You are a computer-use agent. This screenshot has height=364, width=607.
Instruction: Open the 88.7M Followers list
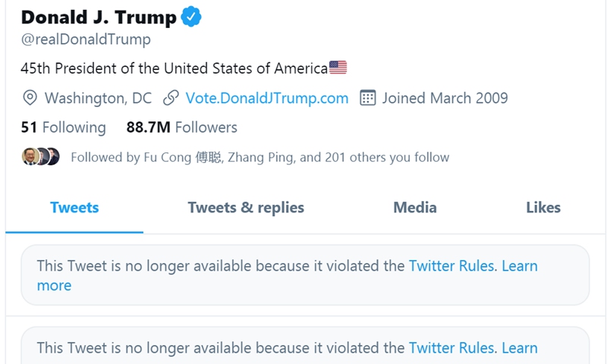click(x=182, y=127)
